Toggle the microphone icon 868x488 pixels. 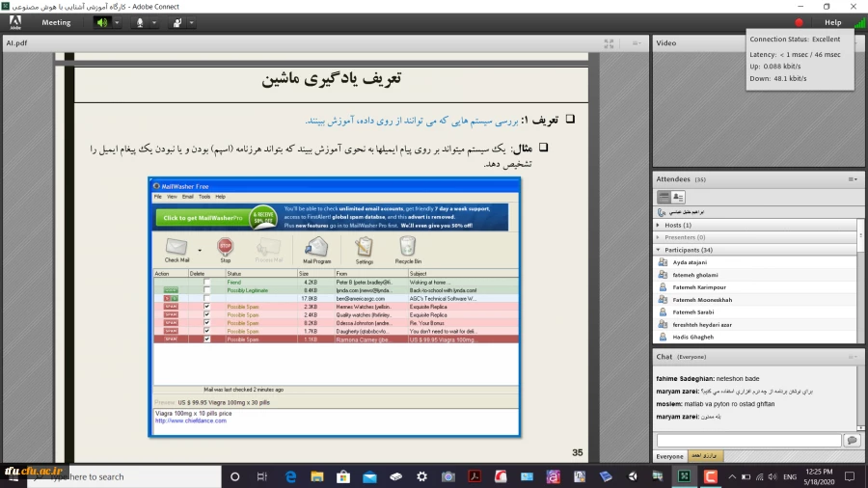tap(140, 23)
